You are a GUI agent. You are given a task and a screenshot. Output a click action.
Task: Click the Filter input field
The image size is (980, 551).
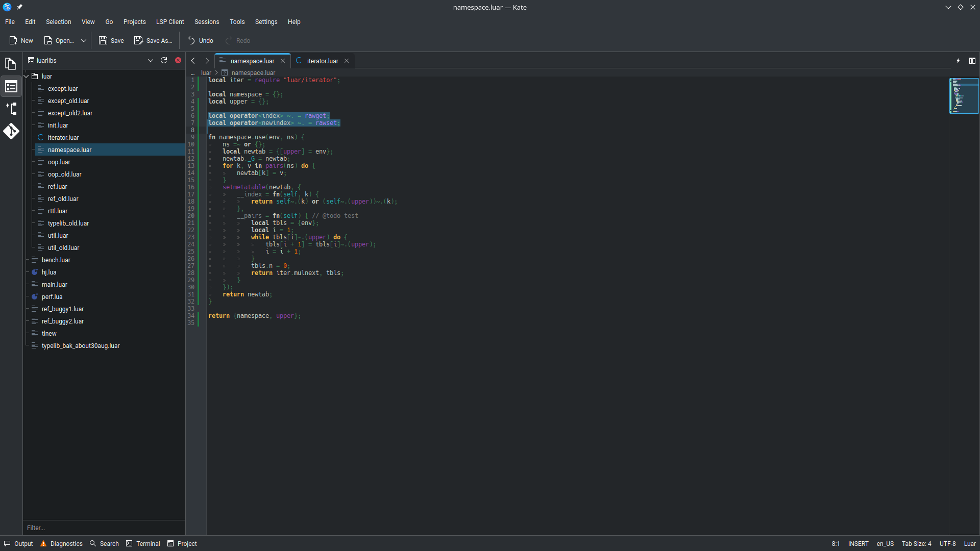102,528
